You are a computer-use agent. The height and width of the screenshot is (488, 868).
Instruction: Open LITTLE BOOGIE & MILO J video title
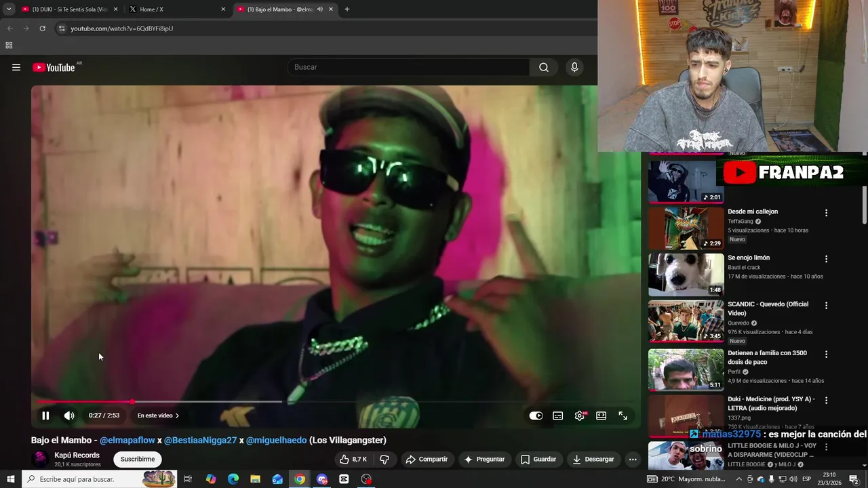coord(772,450)
